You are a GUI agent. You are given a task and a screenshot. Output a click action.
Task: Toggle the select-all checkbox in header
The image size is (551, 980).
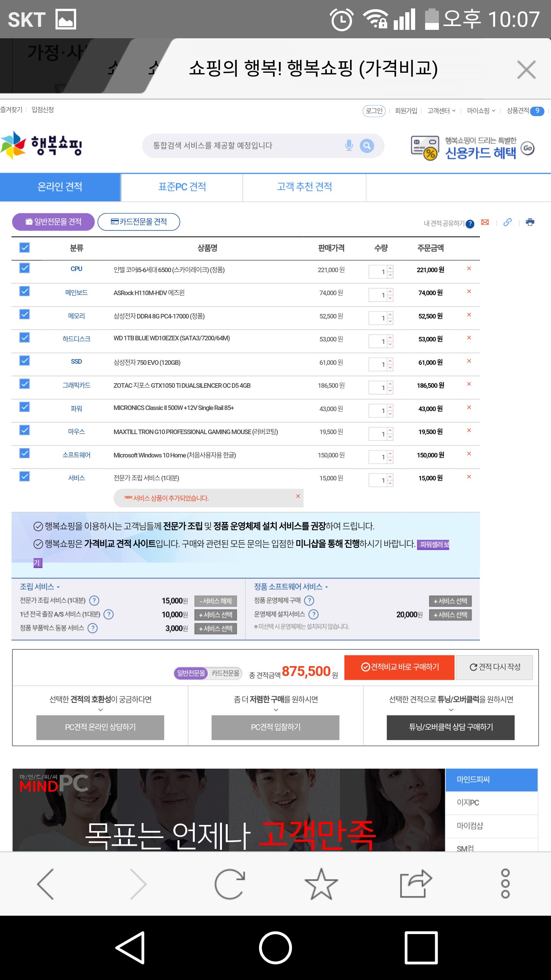point(25,248)
